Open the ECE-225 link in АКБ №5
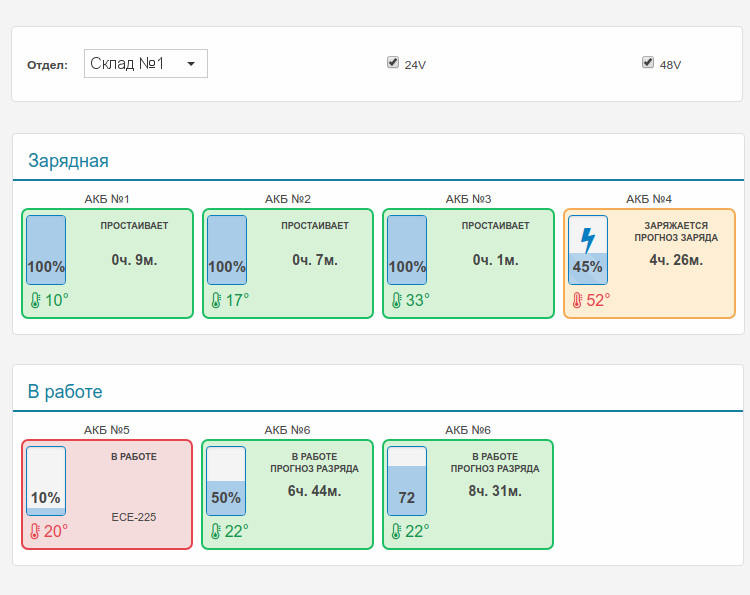Image resolution: width=750 pixels, height=595 pixels. click(134, 517)
